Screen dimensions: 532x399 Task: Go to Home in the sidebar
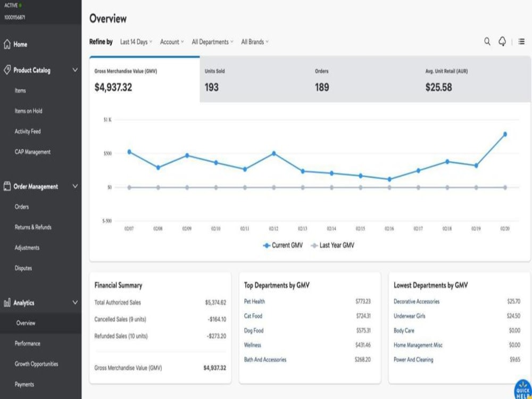[x=20, y=44]
